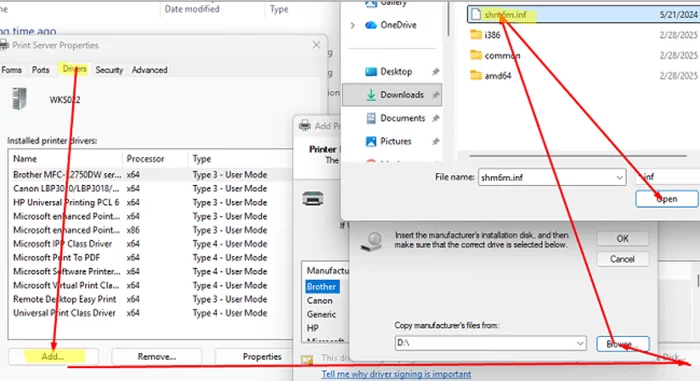Sort drivers by Type column

coord(240,159)
